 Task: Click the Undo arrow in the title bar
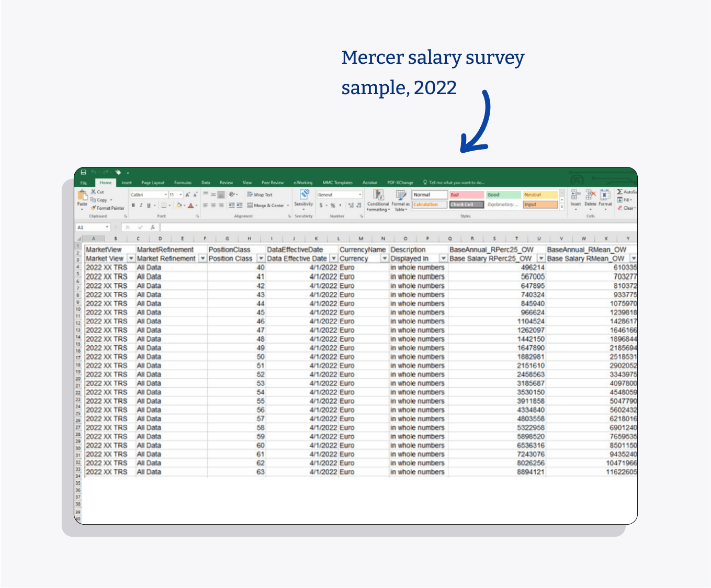94,172
